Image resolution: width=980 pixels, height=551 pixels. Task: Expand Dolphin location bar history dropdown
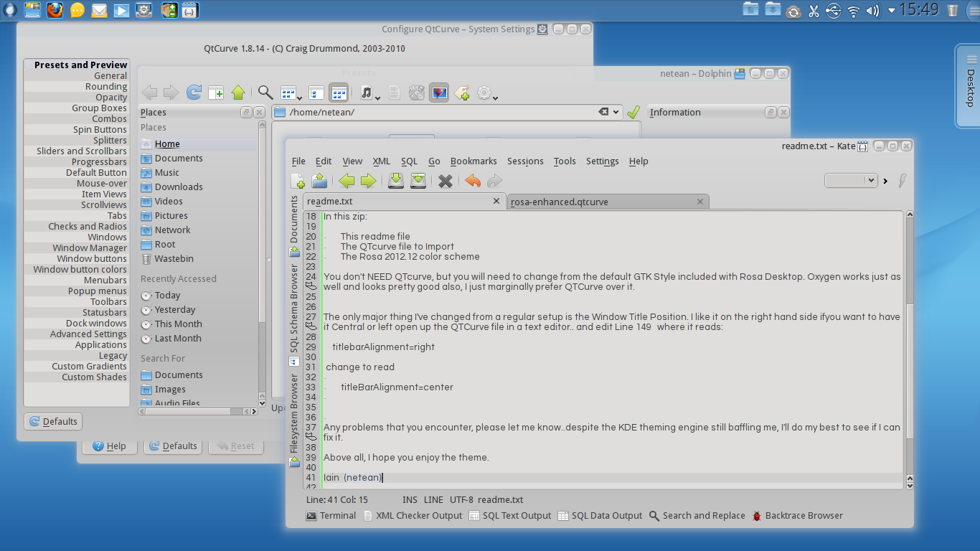pos(616,112)
